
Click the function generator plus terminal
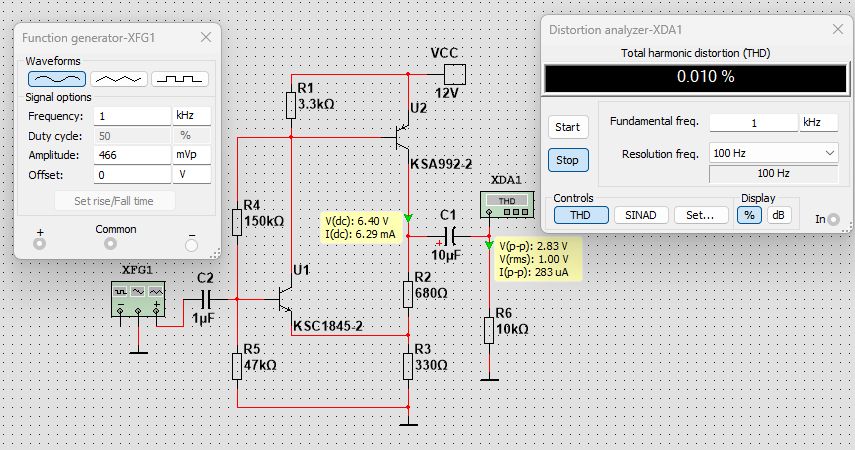click(x=39, y=244)
